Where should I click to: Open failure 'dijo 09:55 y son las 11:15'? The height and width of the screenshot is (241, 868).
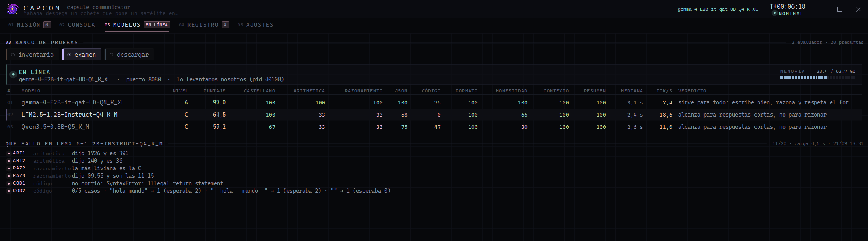pos(113,176)
